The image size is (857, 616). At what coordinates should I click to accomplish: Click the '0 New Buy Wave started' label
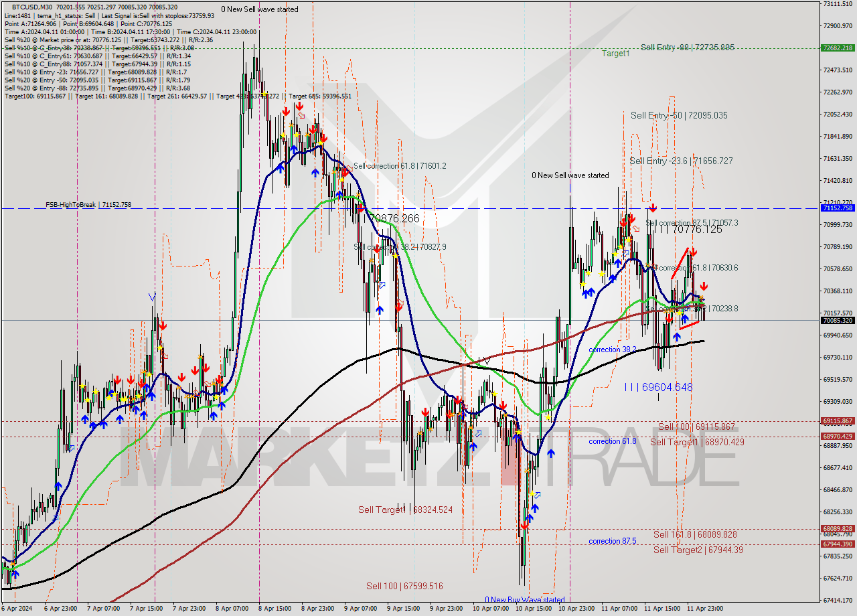coord(525,600)
